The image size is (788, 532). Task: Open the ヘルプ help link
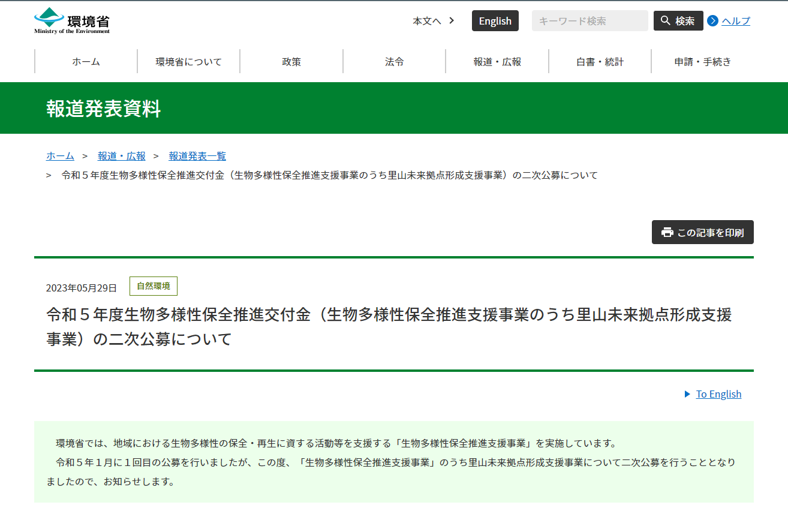[x=735, y=21]
